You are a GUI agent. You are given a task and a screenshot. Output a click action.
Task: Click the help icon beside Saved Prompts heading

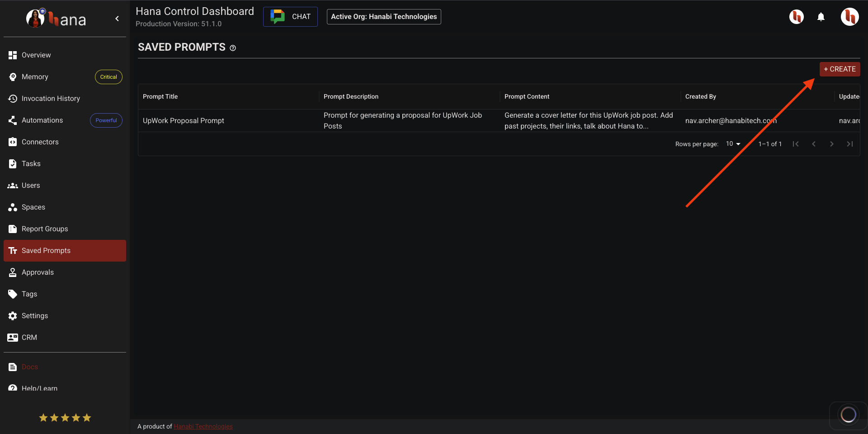[233, 48]
